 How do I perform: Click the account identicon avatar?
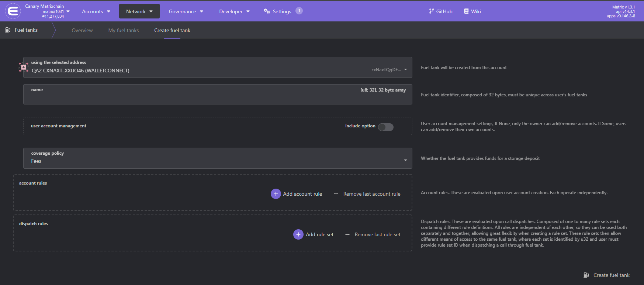[24, 67]
